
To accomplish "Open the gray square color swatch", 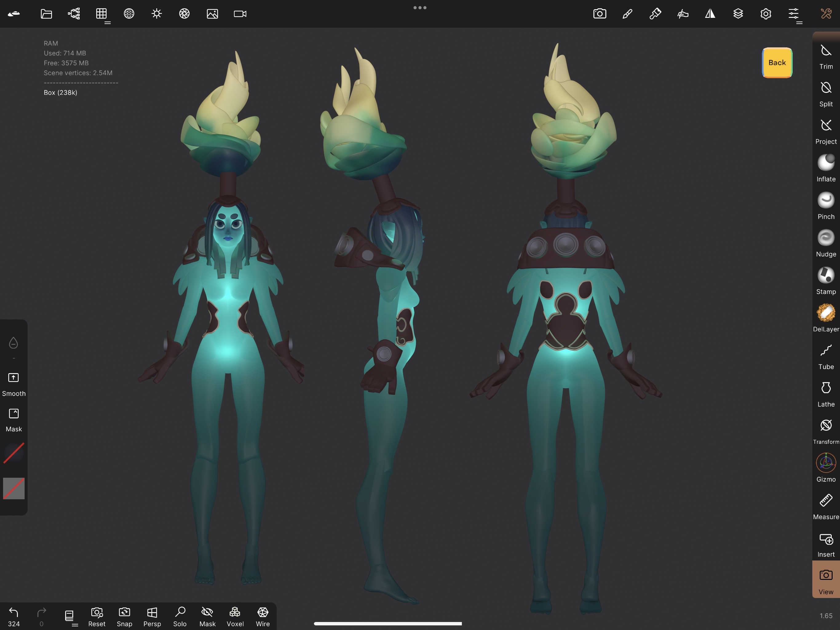I will pyautogui.click(x=14, y=488).
